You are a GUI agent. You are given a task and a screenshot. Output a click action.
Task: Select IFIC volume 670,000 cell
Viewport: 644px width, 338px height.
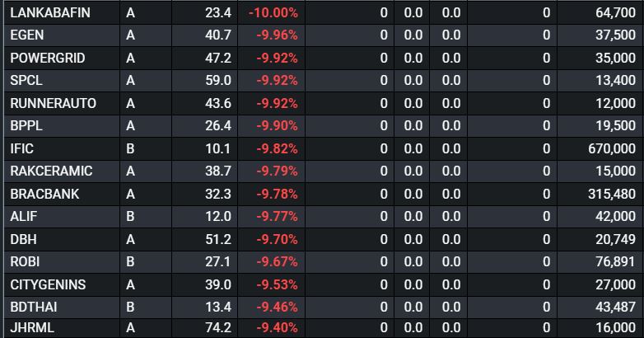(607, 148)
